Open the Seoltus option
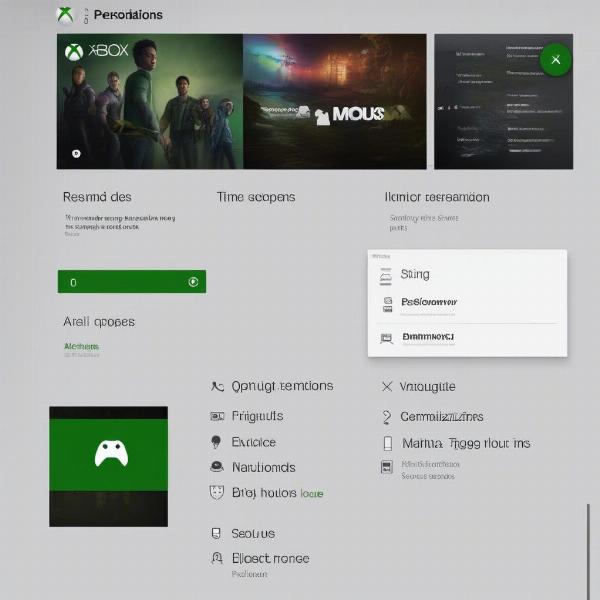The image size is (600, 600). click(253, 533)
